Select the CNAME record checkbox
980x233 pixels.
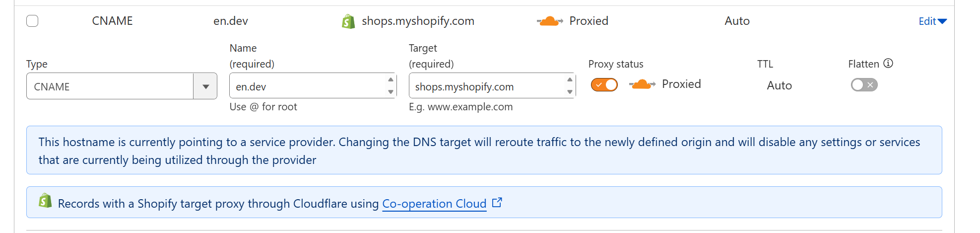(x=32, y=21)
